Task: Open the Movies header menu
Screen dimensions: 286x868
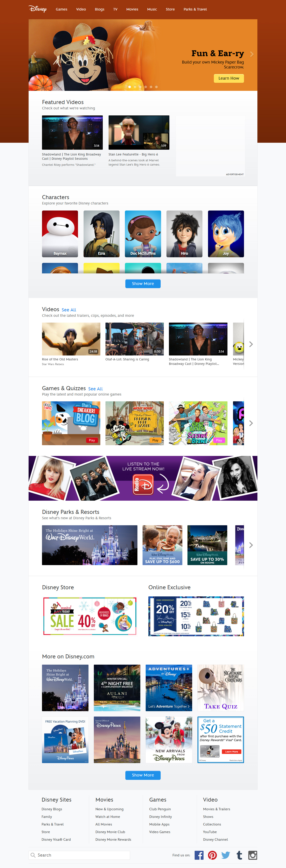Action: point(132,9)
